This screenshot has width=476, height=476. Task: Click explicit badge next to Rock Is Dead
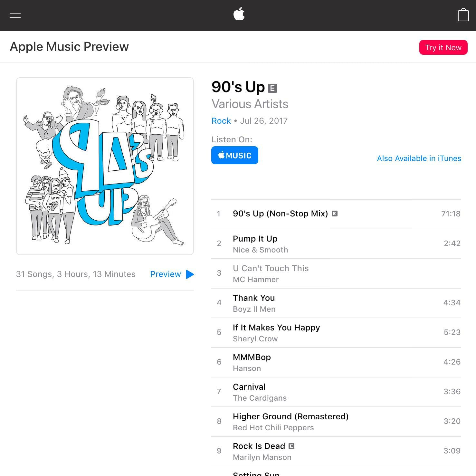pos(291,446)
